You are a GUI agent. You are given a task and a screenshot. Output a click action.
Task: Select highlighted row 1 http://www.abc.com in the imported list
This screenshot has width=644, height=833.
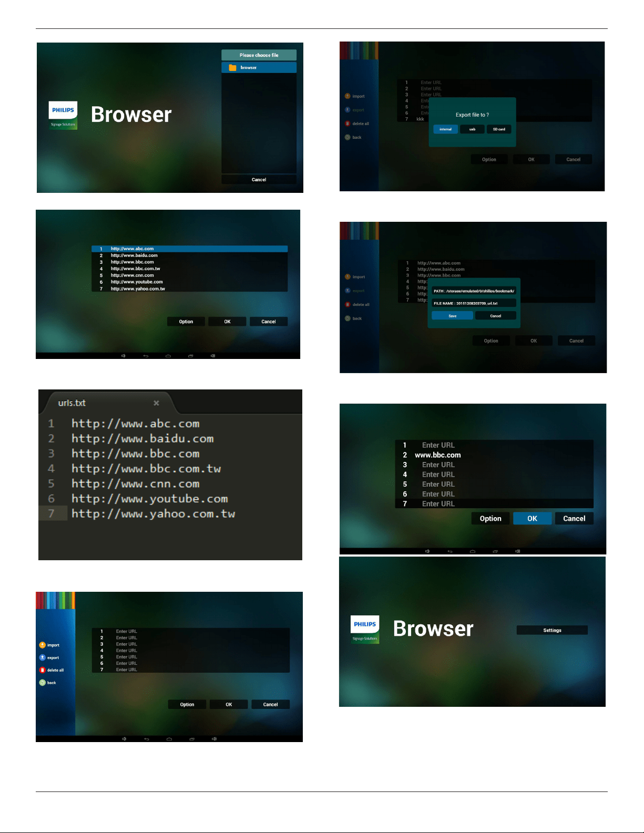click(189, 249)
